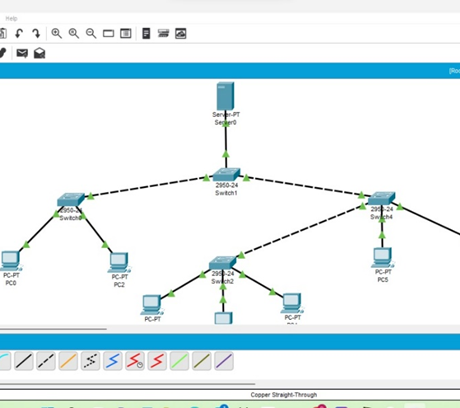This screenshot has height=408, width=460.
Task: Open the Help menu
Action: [x=11, y=18]
